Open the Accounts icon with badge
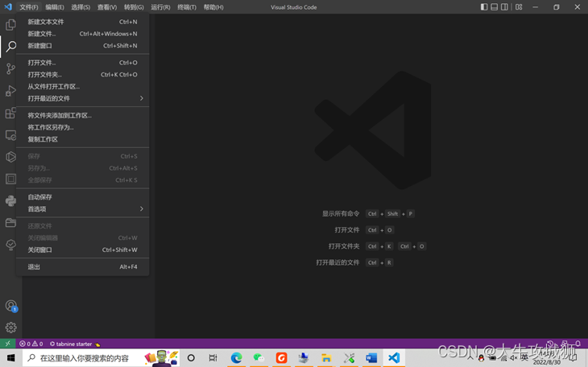 [x=11, y=306]
